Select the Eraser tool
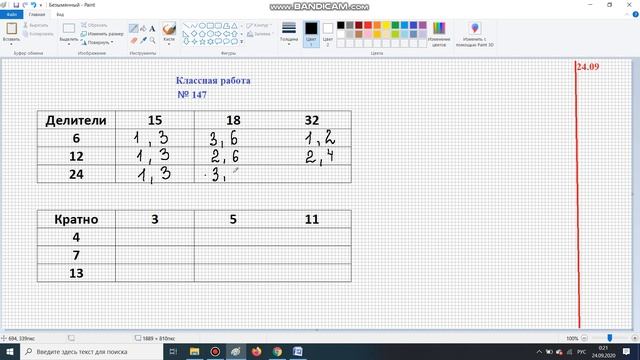 point(133,40)
